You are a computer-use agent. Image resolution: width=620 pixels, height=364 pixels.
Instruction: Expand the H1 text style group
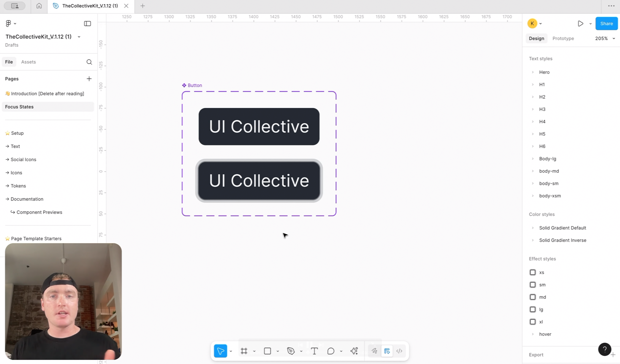(x=533, y=84)
